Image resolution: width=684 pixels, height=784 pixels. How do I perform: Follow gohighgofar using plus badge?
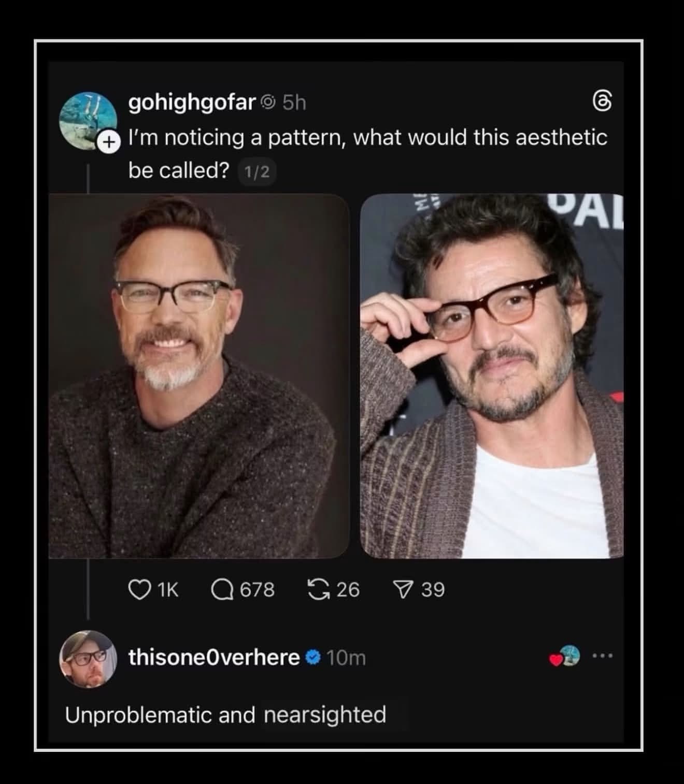109,142
